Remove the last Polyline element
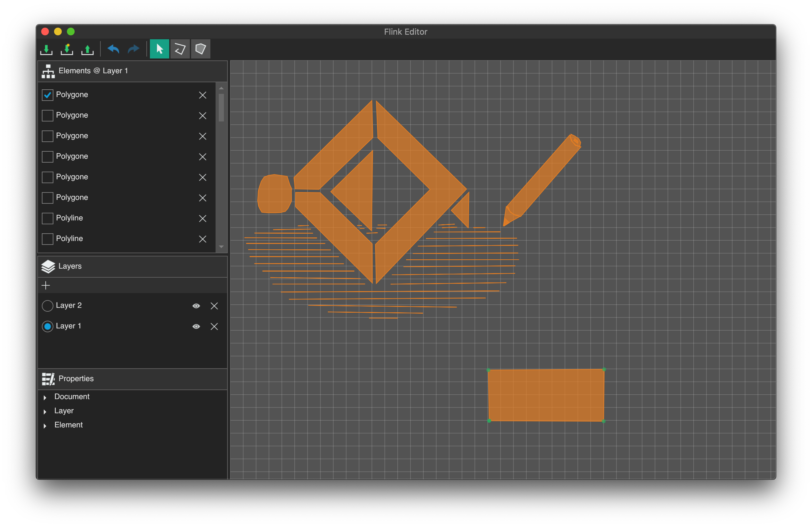 pos(203,239)
